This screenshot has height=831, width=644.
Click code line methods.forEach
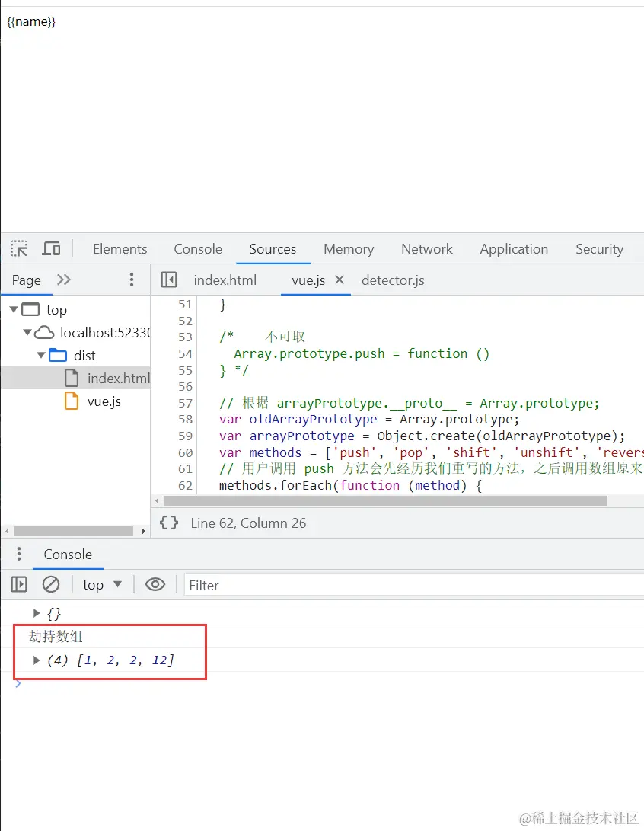tap(350, 485)
